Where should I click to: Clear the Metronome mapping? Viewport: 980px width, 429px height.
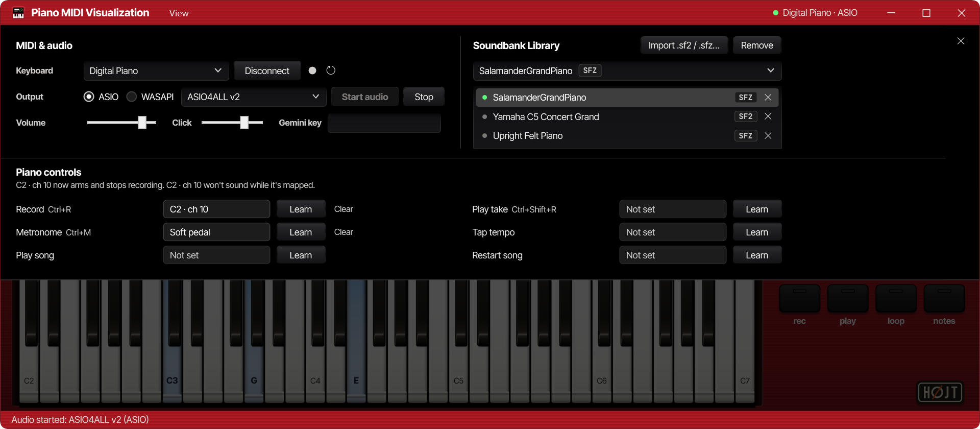(344, 232)
